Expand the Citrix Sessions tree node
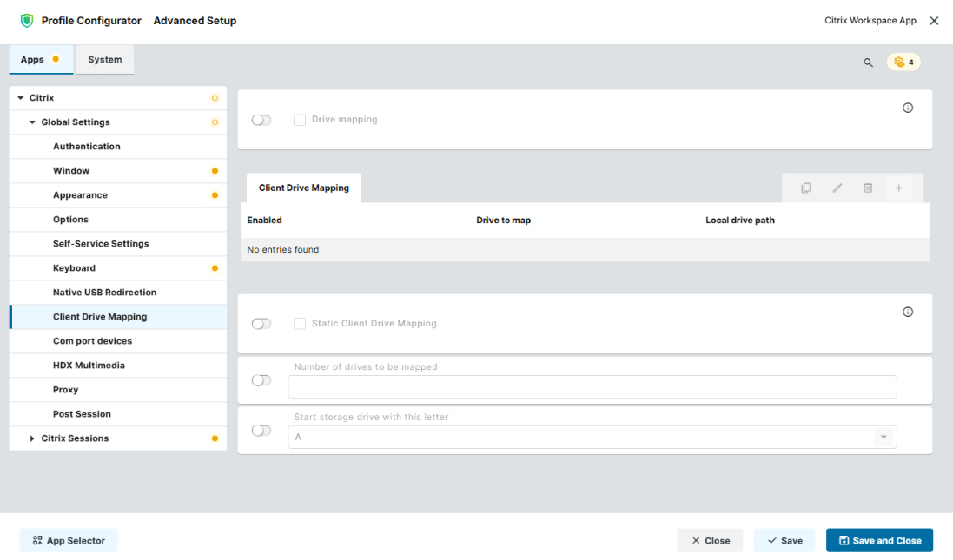Screen dimensions: 953x560 32,438
